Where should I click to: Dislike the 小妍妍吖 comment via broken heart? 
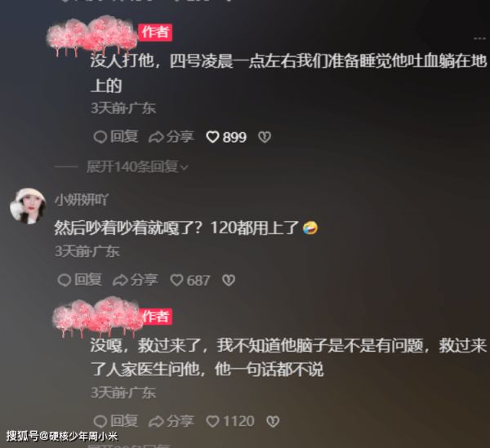(x=229, y=280)
